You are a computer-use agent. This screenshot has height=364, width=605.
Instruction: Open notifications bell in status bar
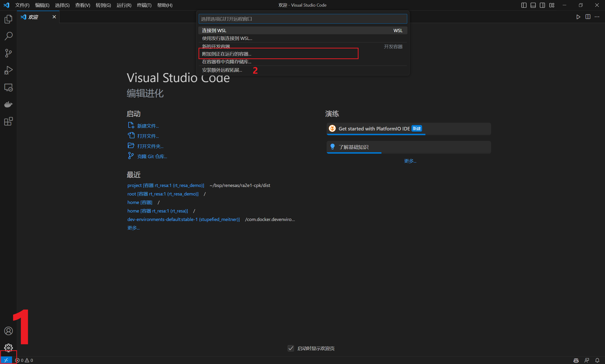click(597, 360)
